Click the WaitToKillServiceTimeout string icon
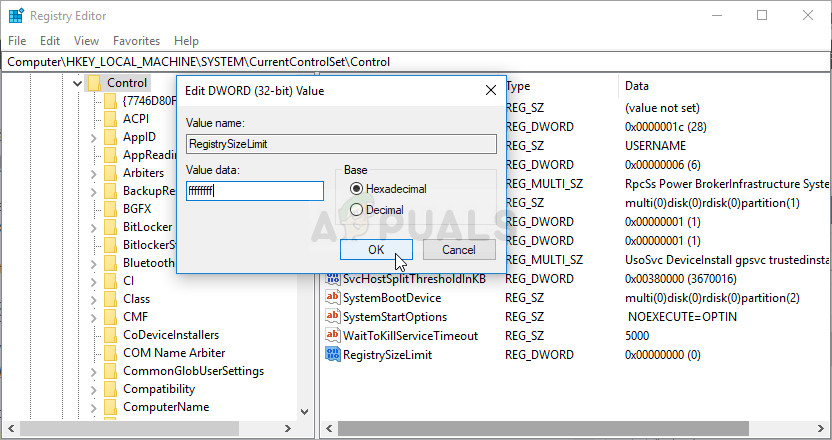The height and width of the screenshot is (440, 832). point(333,336)
